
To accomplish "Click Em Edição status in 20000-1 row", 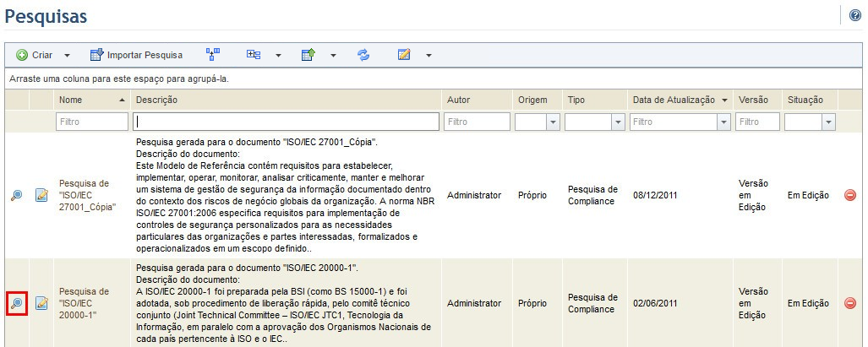I will point(808,303).
